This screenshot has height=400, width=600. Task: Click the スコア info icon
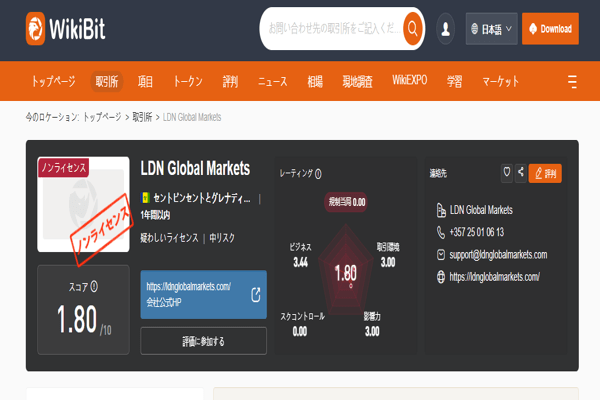click(94, 286)
